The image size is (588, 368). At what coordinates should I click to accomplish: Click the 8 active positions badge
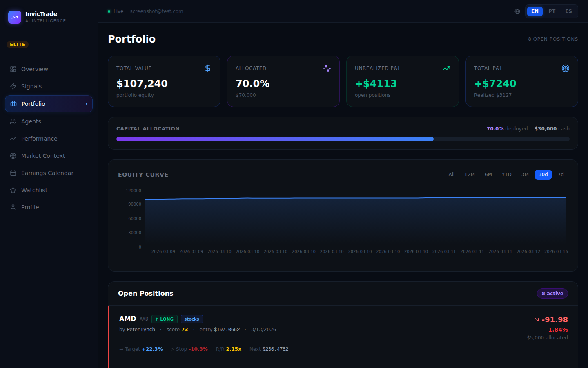pos(552,293)
